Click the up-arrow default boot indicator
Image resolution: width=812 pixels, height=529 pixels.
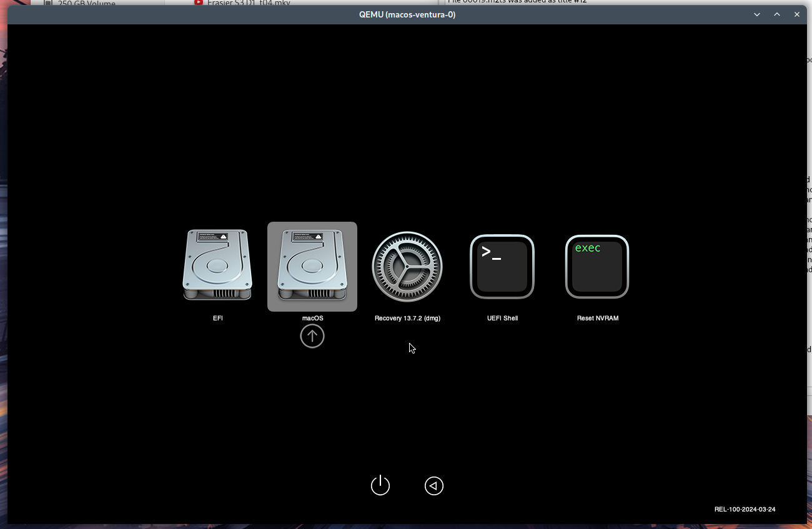pos(312,337)
